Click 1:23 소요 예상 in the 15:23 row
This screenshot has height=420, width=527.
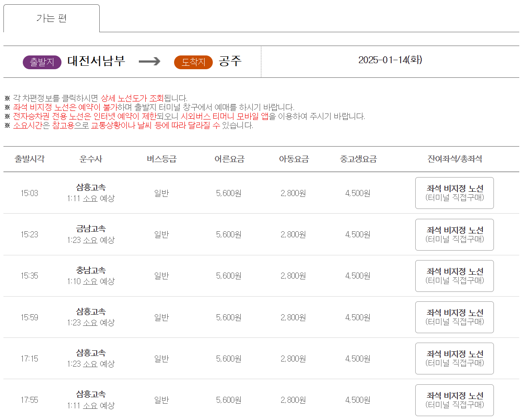click(91, 240)
